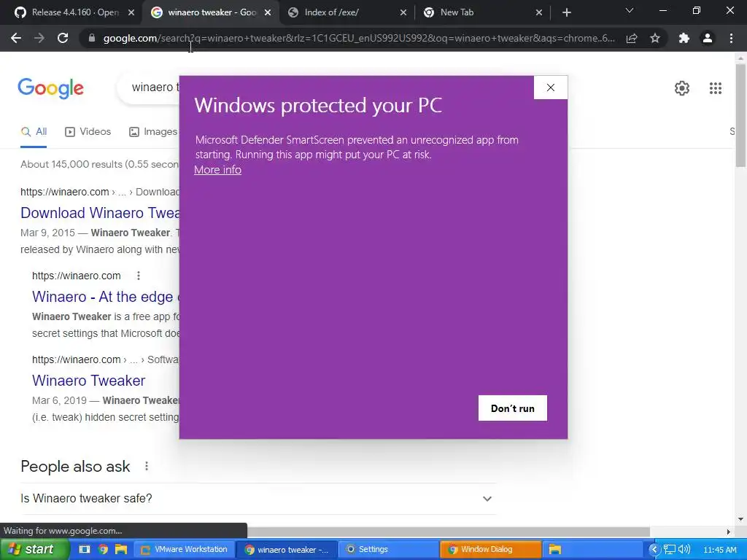
Task: Switch to VMware Workstation taskbar button
Action: click(x=184, y=550)
